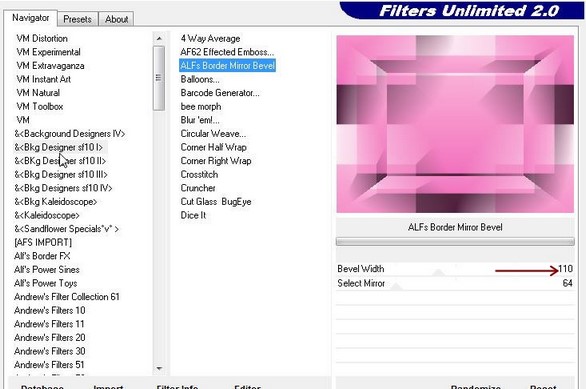This screenshot has height=389, width=586.
Task: Click the scroll up arrow in category list
Action: 159,38
